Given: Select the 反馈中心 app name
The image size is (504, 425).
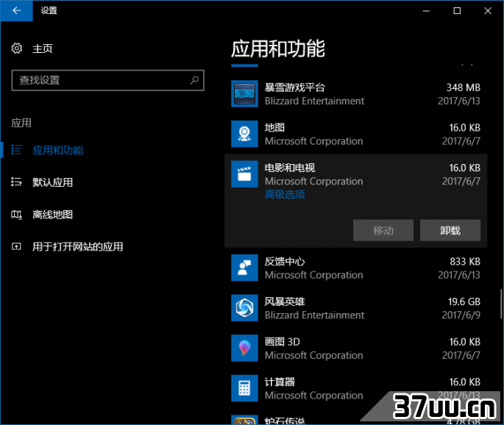Looking at the screenshot, I should pos(285,262).
